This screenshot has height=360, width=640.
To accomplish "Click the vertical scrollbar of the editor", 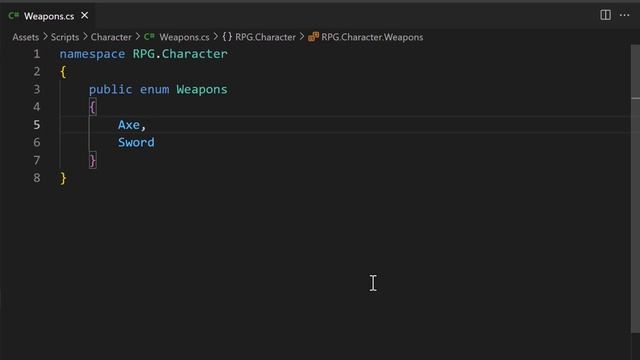I will (635, 188).
